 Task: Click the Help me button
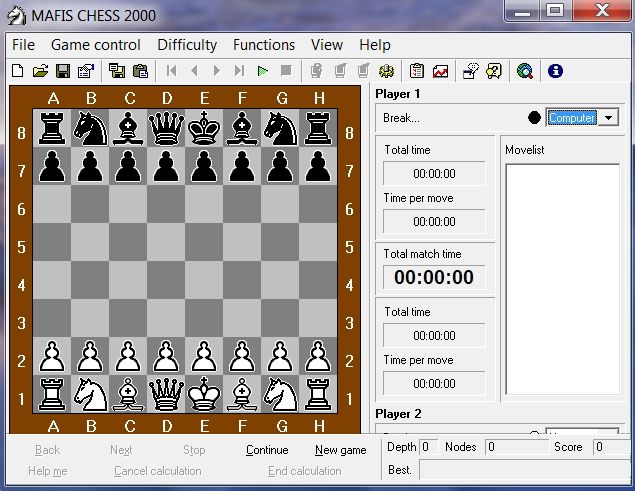(47, 471)
